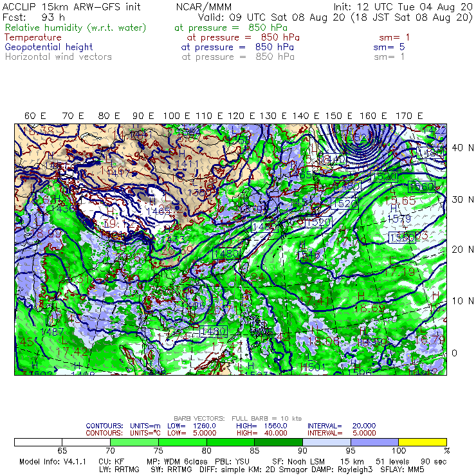This screenshot has height=476, width=476.
Task: Click the gray 'at pressure = 850 hPa' text
Action: [238, 57]
